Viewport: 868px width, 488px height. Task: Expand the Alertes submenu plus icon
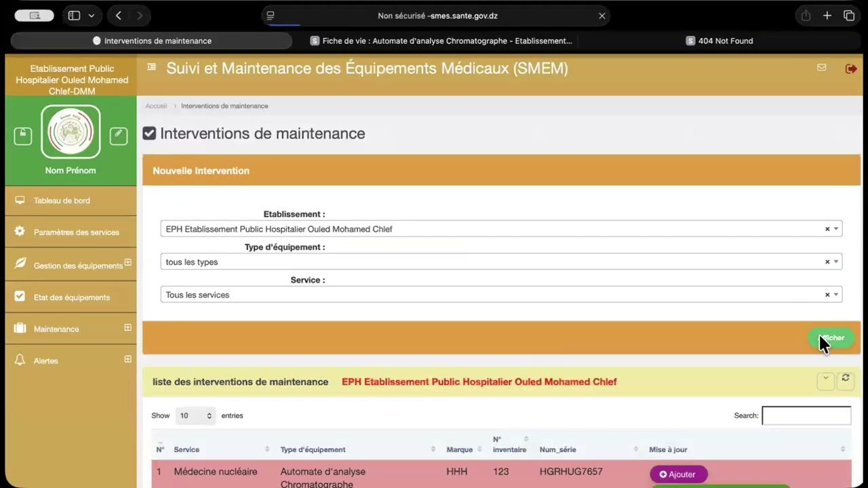click(127, 359)
